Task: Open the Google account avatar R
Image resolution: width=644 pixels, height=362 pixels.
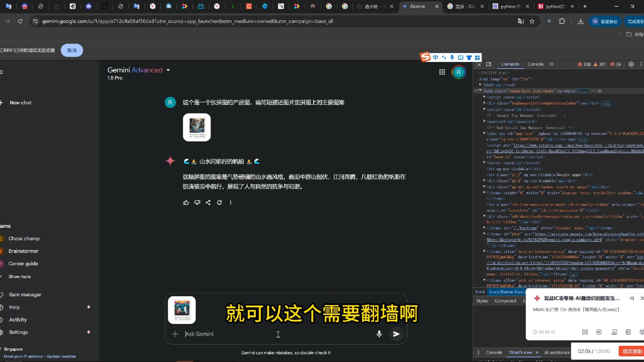Action: tap(459, 72)
